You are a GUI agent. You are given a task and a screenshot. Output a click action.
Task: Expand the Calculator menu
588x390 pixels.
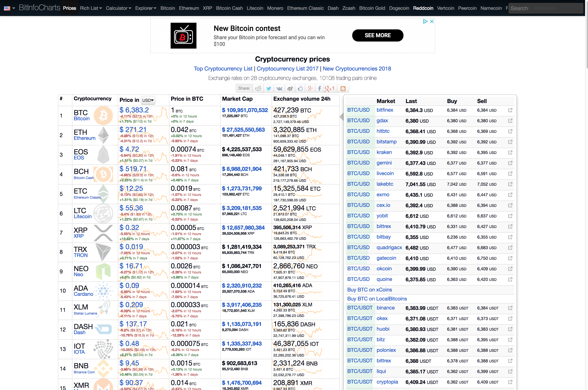click(x=119, y=8)
